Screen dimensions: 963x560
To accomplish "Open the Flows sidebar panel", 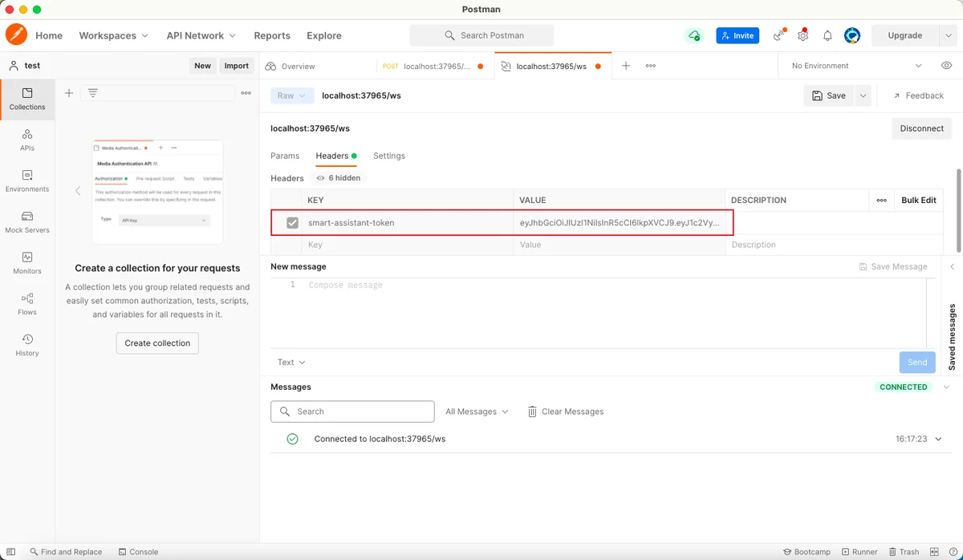I will 27,304.
